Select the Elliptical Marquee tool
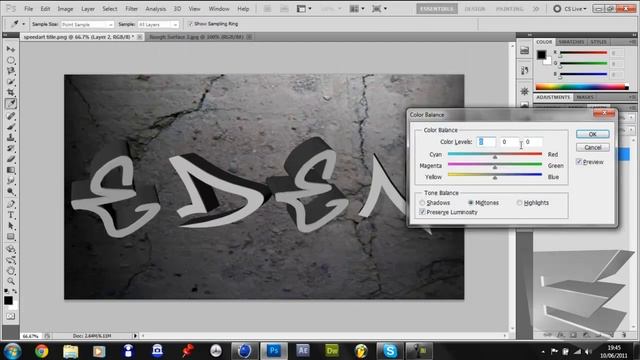The width and height of the screenshot is (640, 360). pyautogui.click(x=11, y=60)
